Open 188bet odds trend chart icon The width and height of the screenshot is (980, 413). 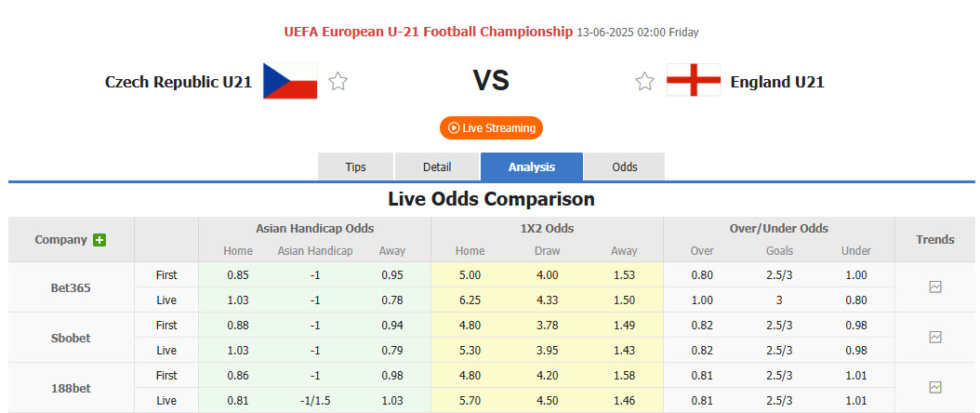tap(935, 387)
